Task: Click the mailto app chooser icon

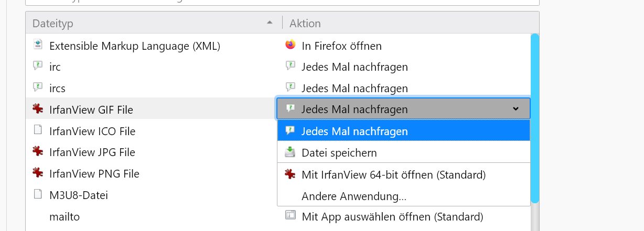Action: [290, 216]
